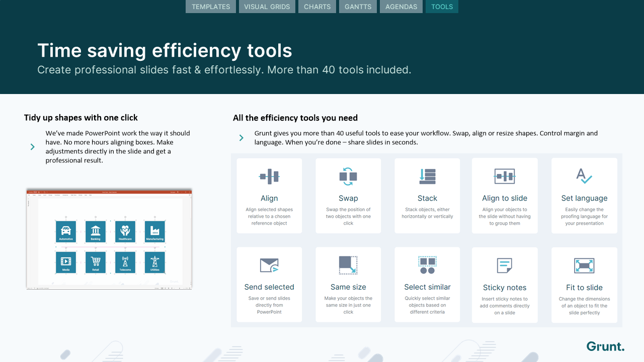Screen dimensions: 644x362
Task: Click the Swap icon with circular arrows
Action: 348,176
